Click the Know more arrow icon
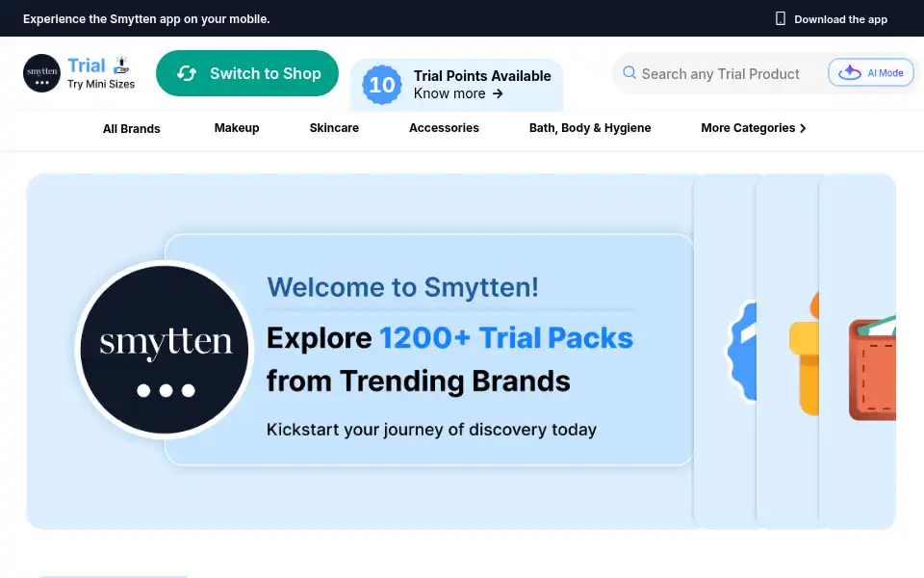 coord(498,93)
